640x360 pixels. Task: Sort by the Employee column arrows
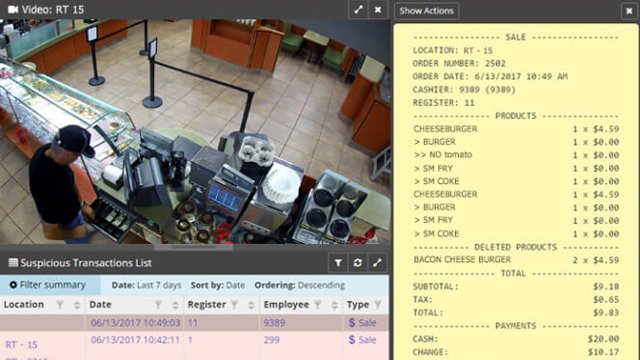click(x=334, y=305)
